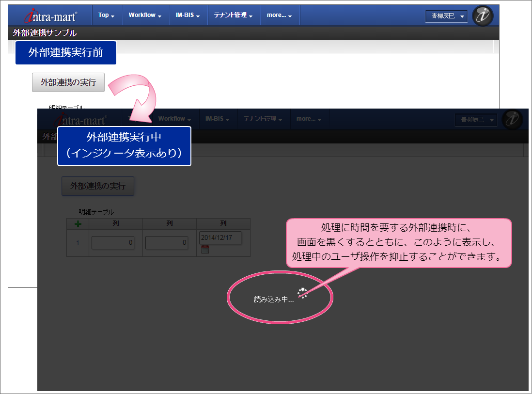The width and height of the screenshot is (532, 394).
Task: Click the intra-mart logo in the top header
Action: [50, 16]
